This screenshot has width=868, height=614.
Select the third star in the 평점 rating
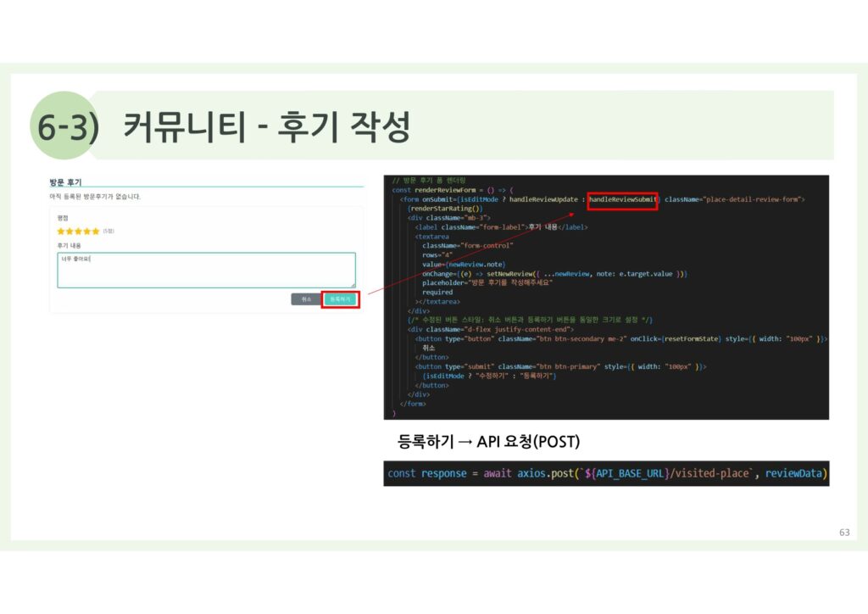tap(78, 232)
